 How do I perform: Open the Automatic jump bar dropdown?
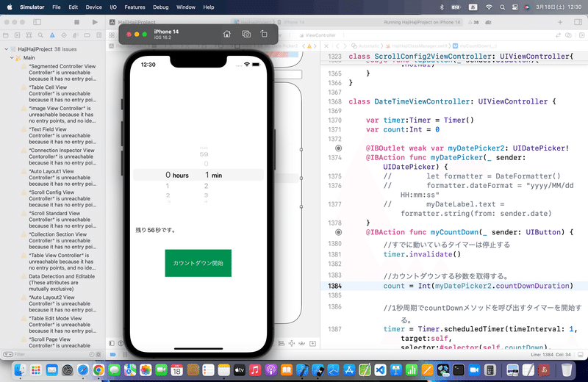[x=365, y=46]
